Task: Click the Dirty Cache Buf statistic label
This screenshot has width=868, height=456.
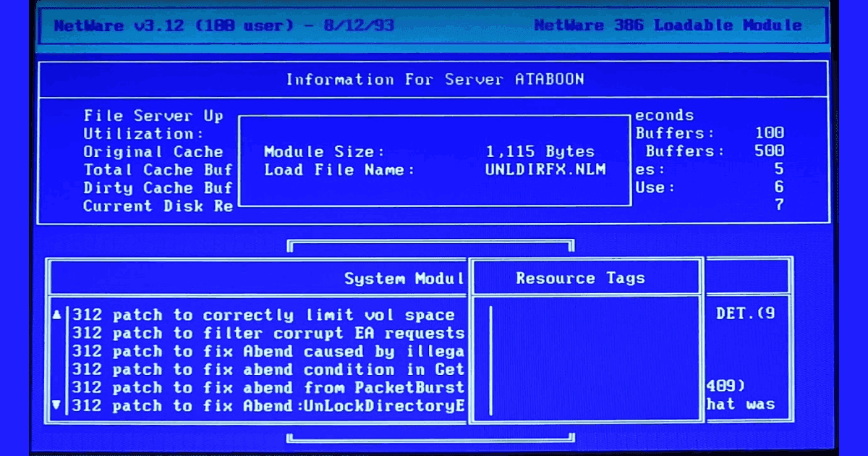Action: click(158, 188)
